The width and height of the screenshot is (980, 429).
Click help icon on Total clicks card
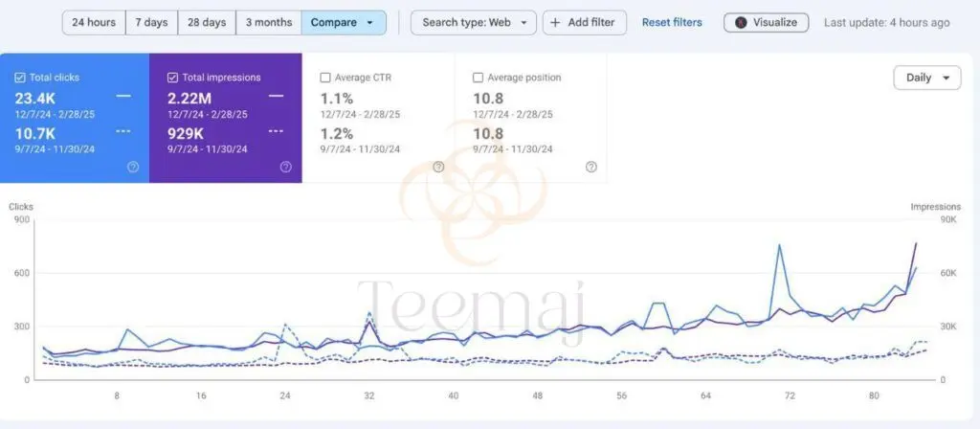[x=133, y=167]
